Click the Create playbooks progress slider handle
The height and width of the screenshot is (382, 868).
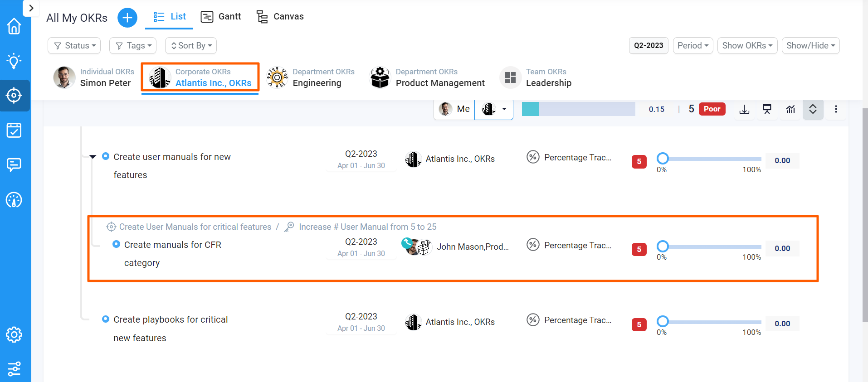(663, 321)
